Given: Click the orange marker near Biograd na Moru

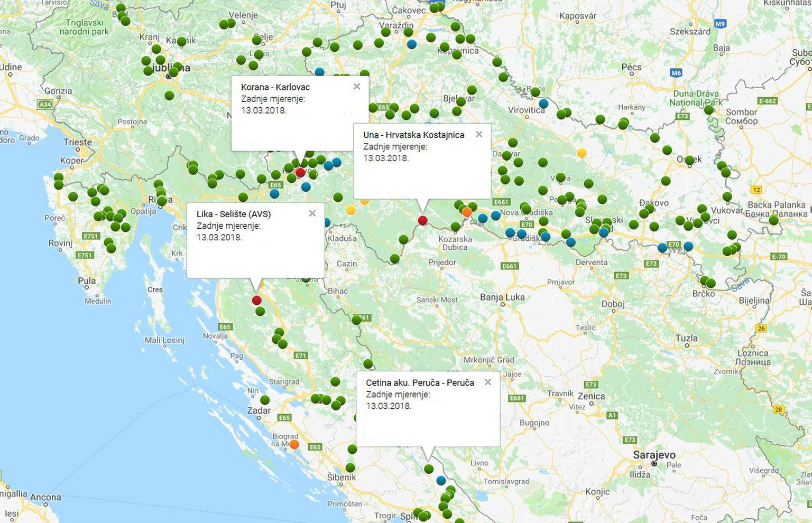Looking at the screenshot, I should 294,444.
